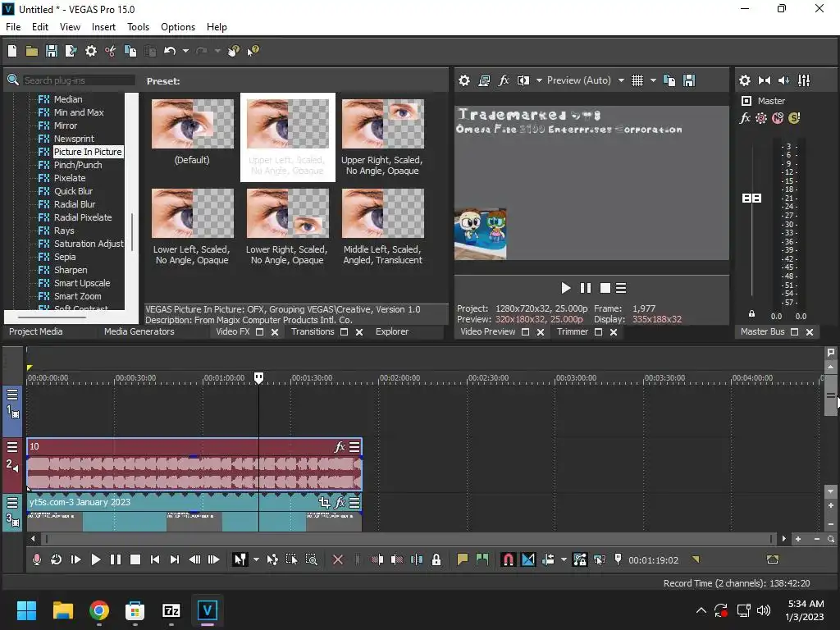Open the undo history dropdown arrow
This screenshot has height=630, width=840.
pyautogui.click(x=185, y=51)
